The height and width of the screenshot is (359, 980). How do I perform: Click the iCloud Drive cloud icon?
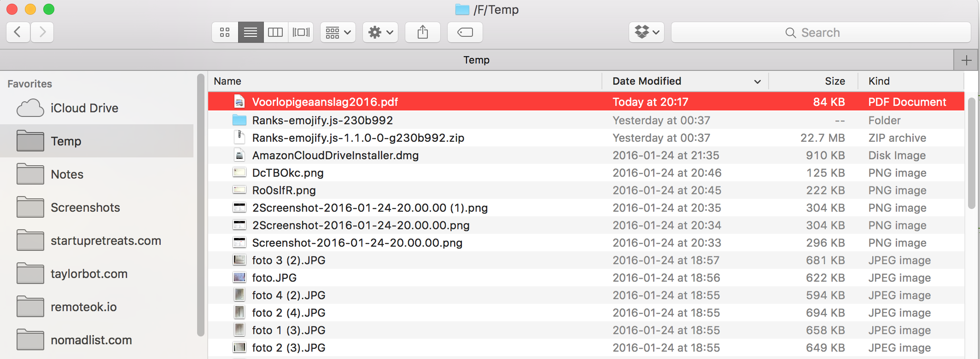pyautogui.click(x=30, y=108)
